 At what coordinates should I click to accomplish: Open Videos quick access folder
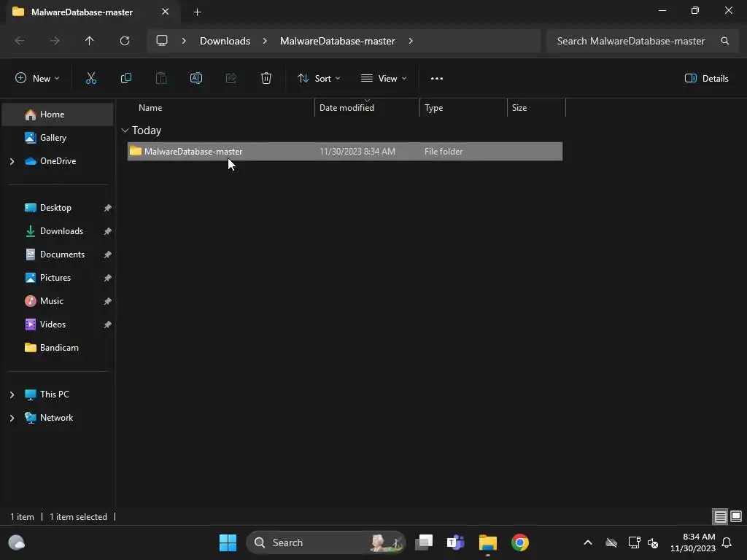[x=58, y=324]
